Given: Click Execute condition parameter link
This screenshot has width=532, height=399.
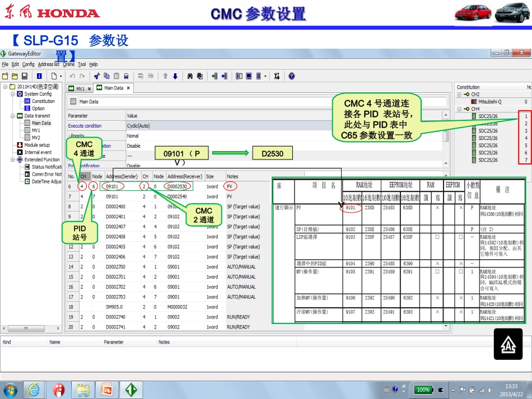Looking at the screenshot, I should point(85,126).
